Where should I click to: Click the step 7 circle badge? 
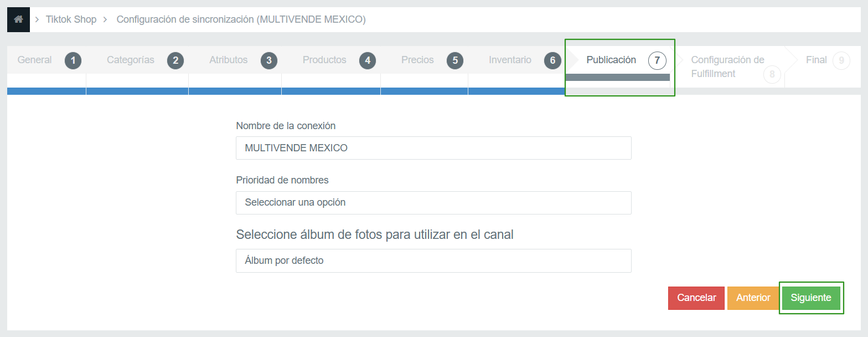(x=657, y=60)
